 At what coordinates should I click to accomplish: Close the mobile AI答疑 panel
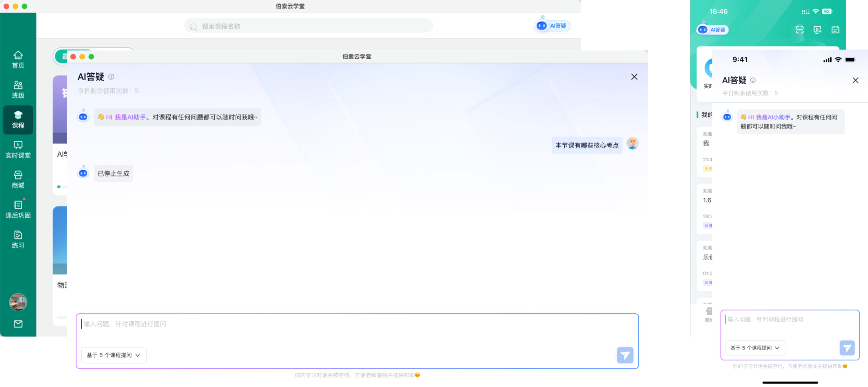[855, 80]
